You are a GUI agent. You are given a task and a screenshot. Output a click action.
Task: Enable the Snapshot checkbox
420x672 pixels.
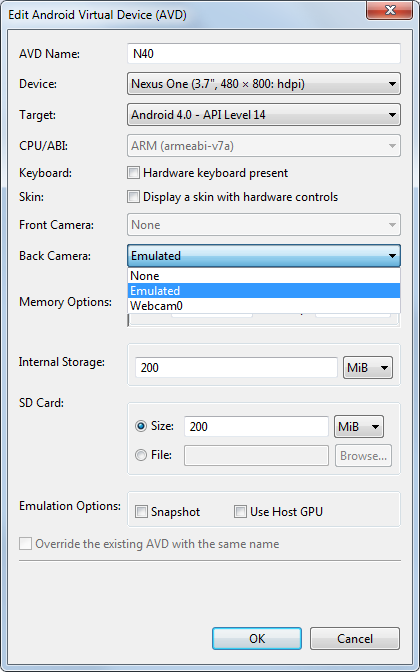[x=141, y=512]
